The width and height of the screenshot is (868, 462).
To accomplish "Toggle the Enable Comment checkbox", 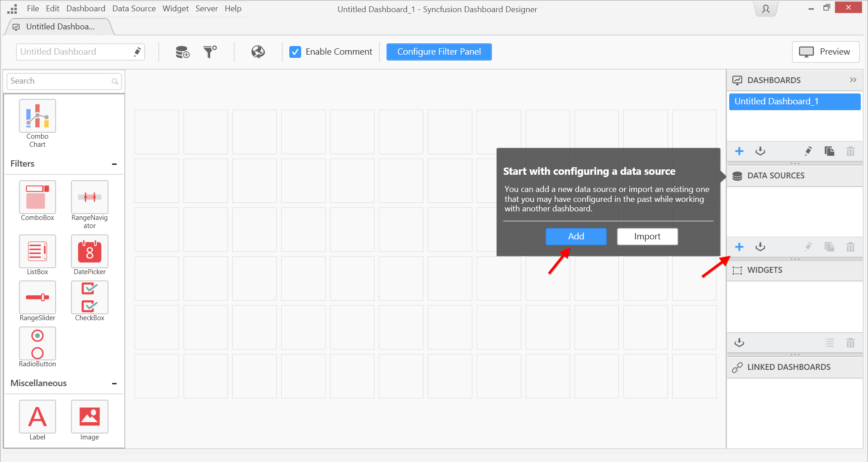I will [295, 52].
